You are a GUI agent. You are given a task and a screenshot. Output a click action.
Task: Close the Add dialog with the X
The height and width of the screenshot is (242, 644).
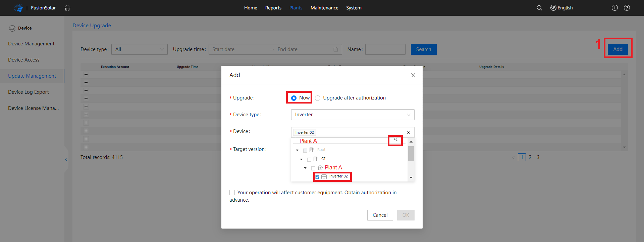[413, 75]
